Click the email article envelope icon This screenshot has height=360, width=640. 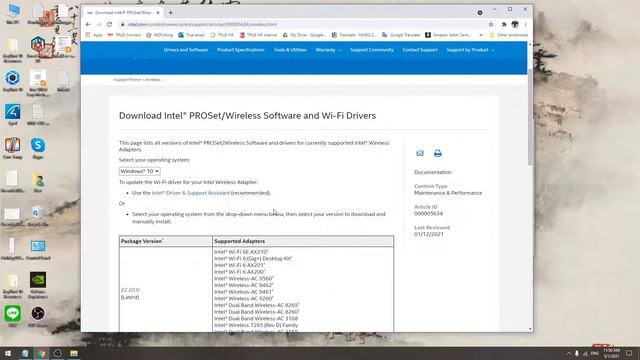[x=420, y=153]
